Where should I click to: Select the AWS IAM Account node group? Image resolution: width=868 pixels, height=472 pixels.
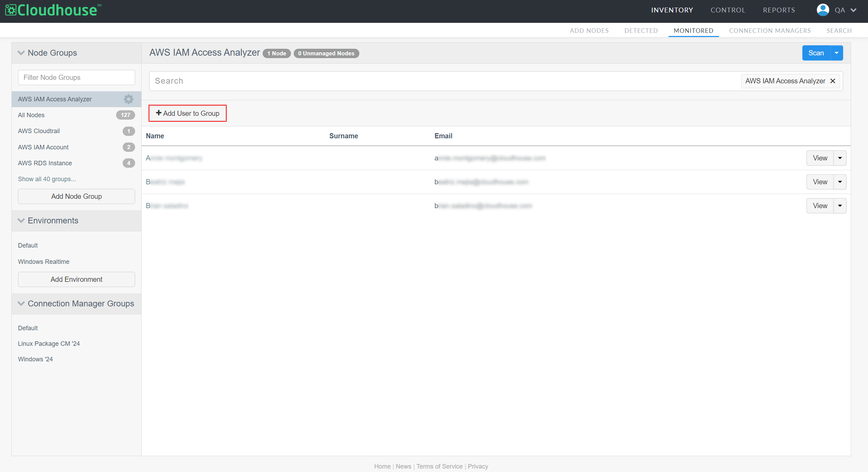(x=76, y=147)
